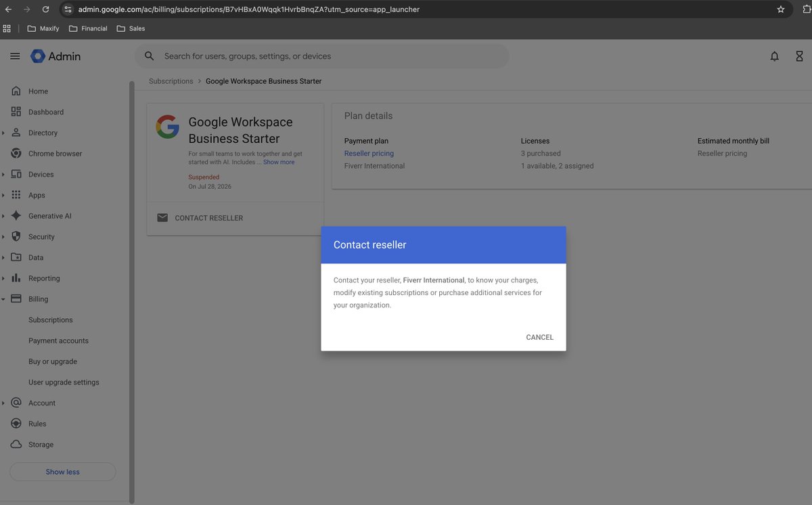Image resolution: width=812 pixels, height=505 pixels.
Task: Click the Show less button
Action: [63, 472]
